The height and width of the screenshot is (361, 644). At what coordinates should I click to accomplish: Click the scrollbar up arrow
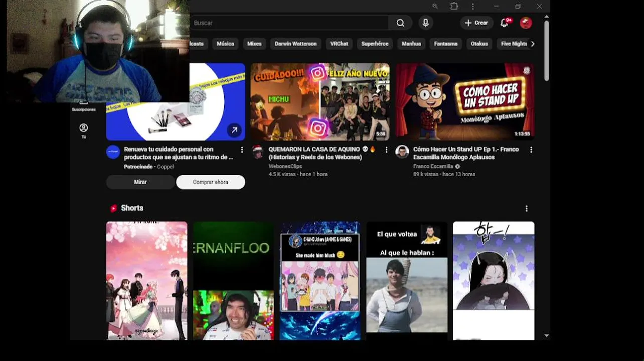coord(546,17)
